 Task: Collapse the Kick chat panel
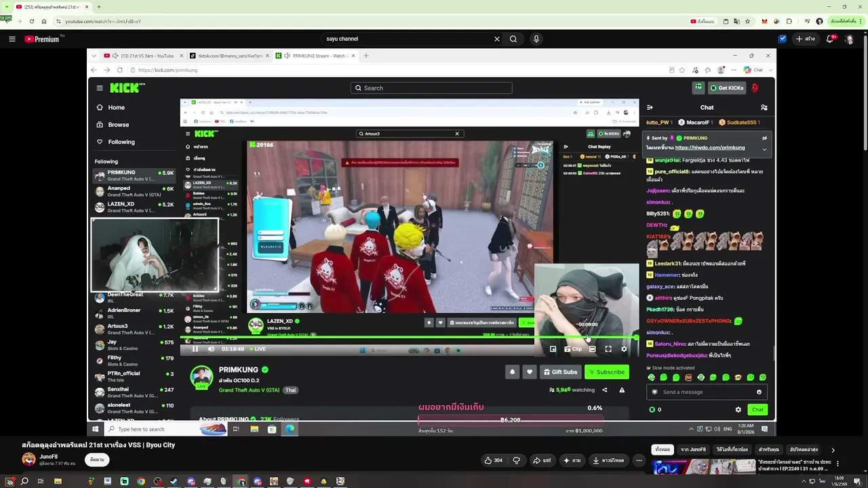point(650,107)
